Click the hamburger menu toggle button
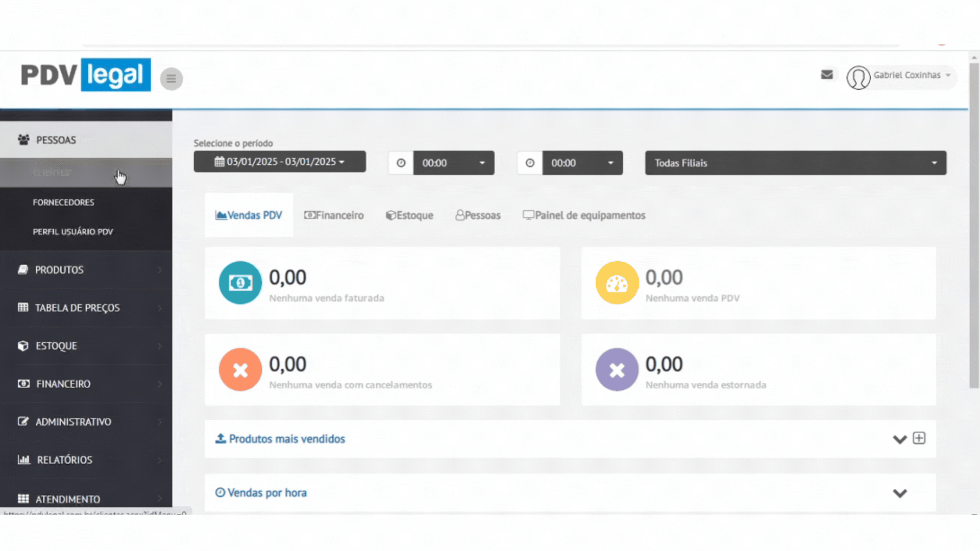The width and height of the screenshot is (980, 551). 171,79
